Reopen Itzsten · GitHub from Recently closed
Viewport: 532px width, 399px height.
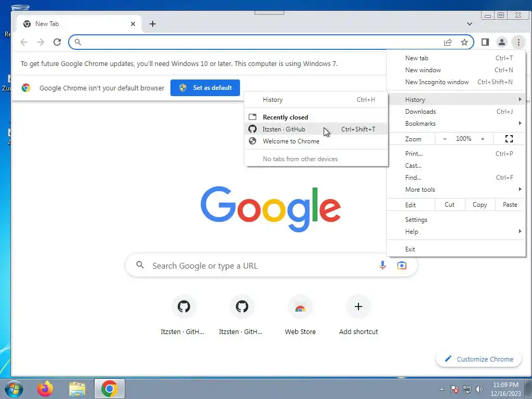[316, 129]
